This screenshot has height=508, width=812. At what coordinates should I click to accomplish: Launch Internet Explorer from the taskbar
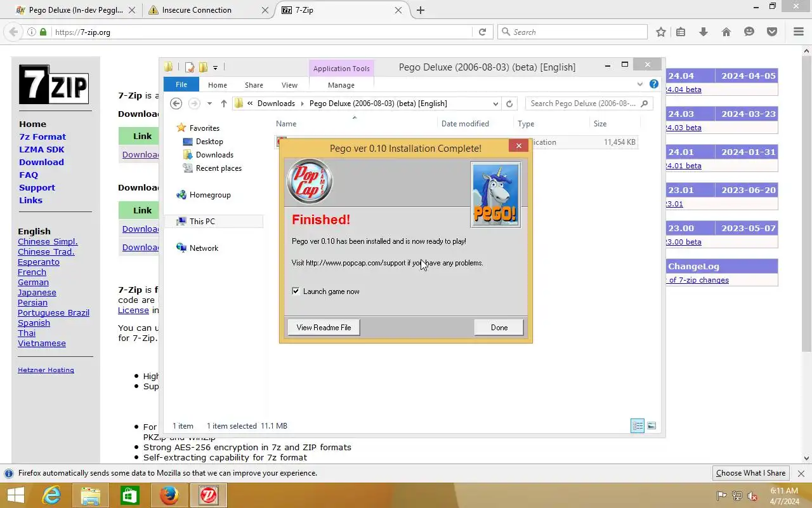[51, 495]
